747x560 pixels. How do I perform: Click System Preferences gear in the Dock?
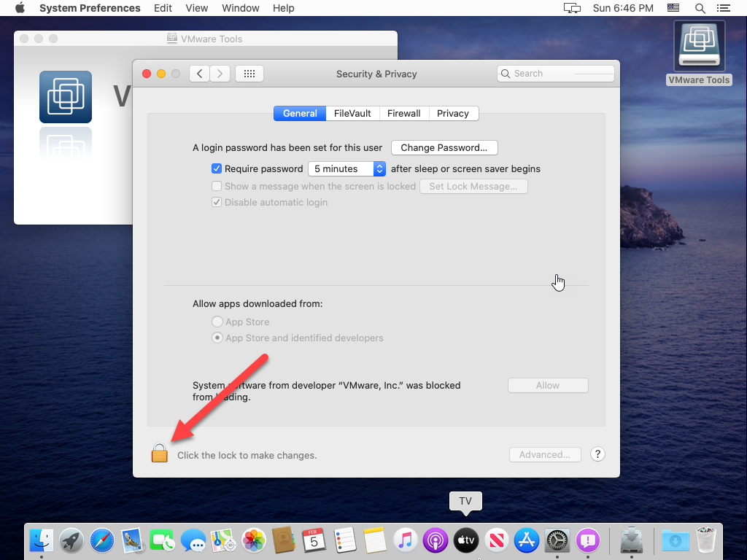(x=557, y=540)
